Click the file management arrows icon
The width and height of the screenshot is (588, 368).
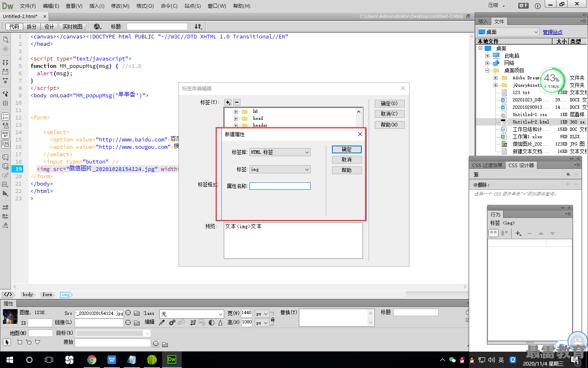[x=198, y=27]
